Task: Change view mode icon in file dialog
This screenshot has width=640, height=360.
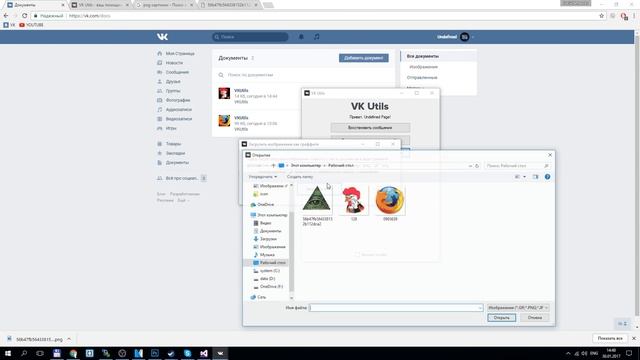Action: tap(518, 177)
